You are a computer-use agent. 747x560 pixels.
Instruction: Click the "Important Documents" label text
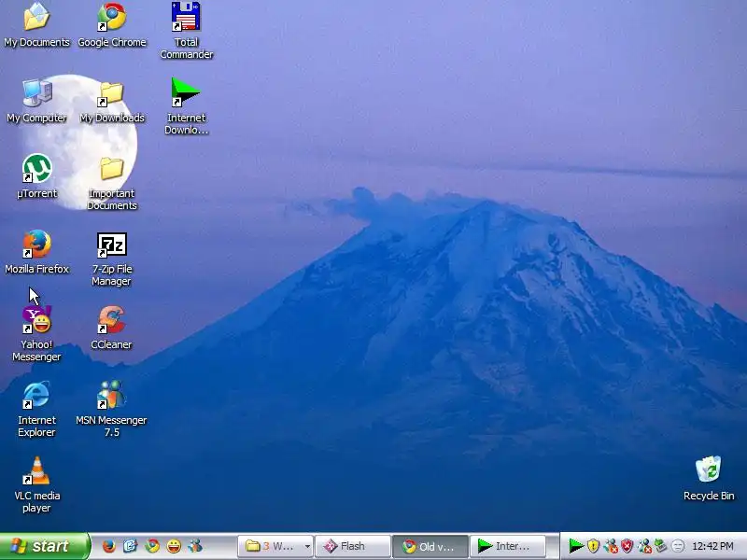click(112, 200)
